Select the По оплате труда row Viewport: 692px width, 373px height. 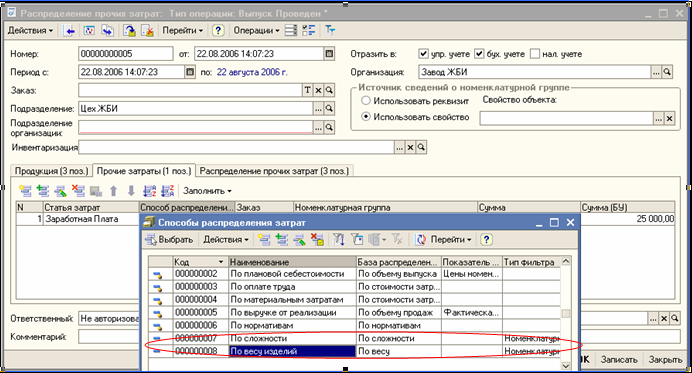[354, 287]
